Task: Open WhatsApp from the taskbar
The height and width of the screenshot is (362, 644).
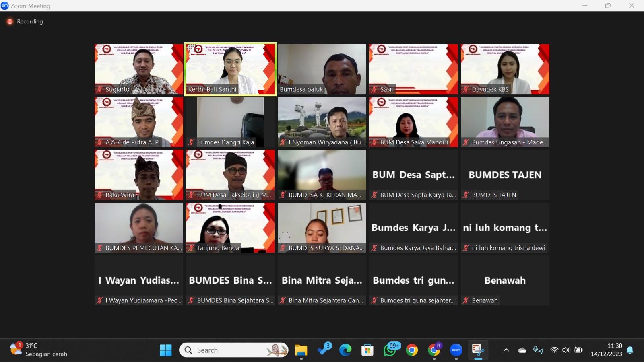Action: pyautogui.click(x=390, y=350)
